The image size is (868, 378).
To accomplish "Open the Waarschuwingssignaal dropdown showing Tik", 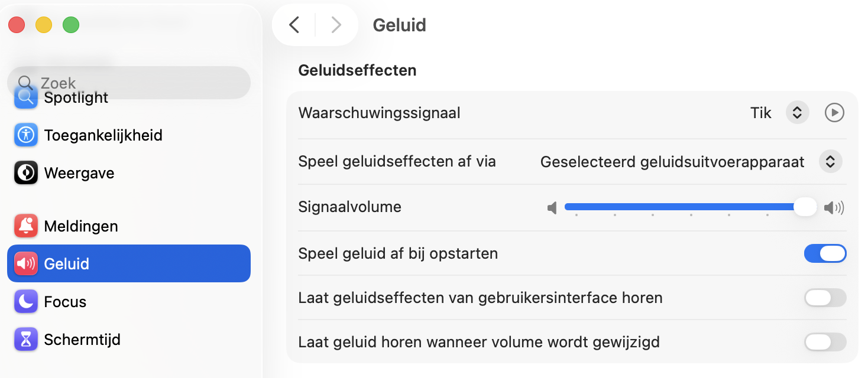I will [797, 112].
